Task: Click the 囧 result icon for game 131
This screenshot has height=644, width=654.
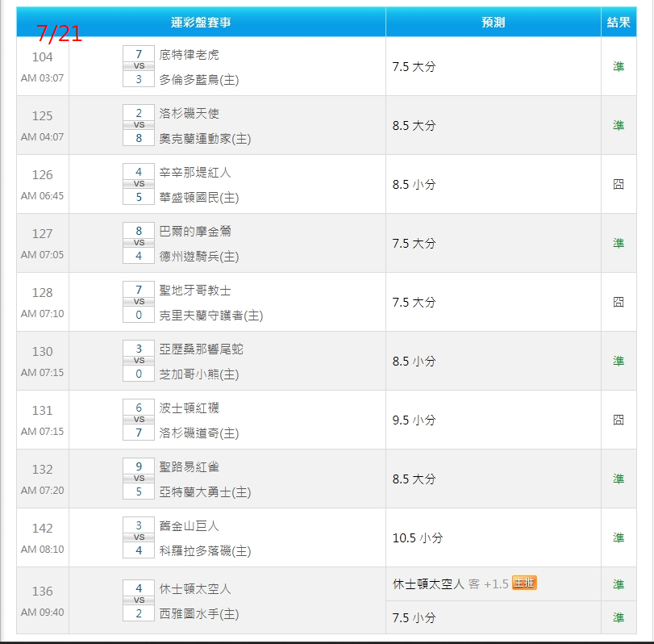Action: pos(619,420)
